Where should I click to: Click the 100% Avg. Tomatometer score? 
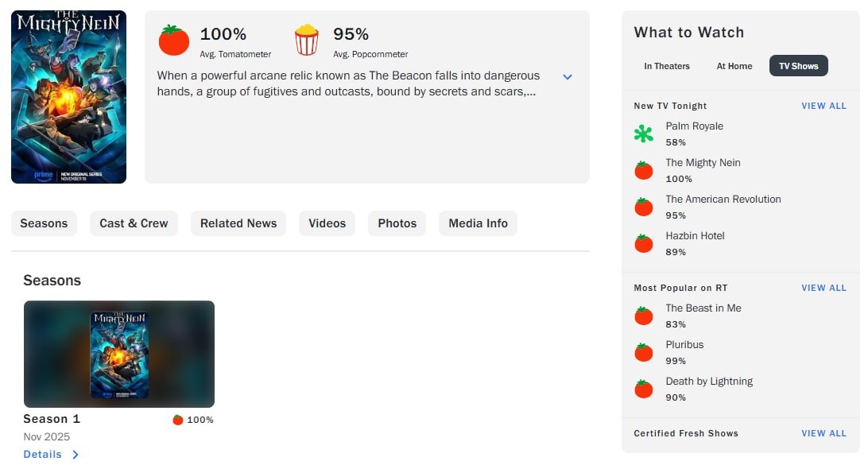(223, 34)
